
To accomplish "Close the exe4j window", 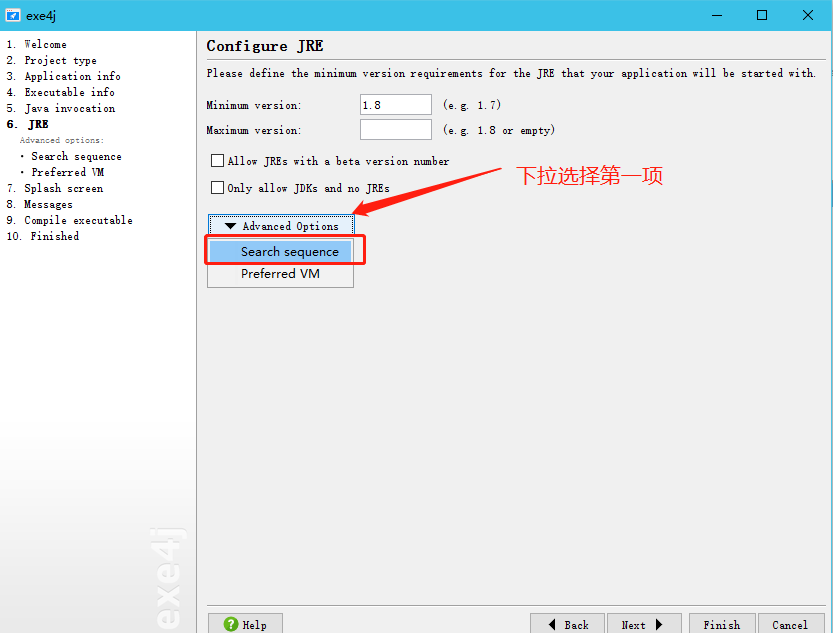I will [808, 15].
